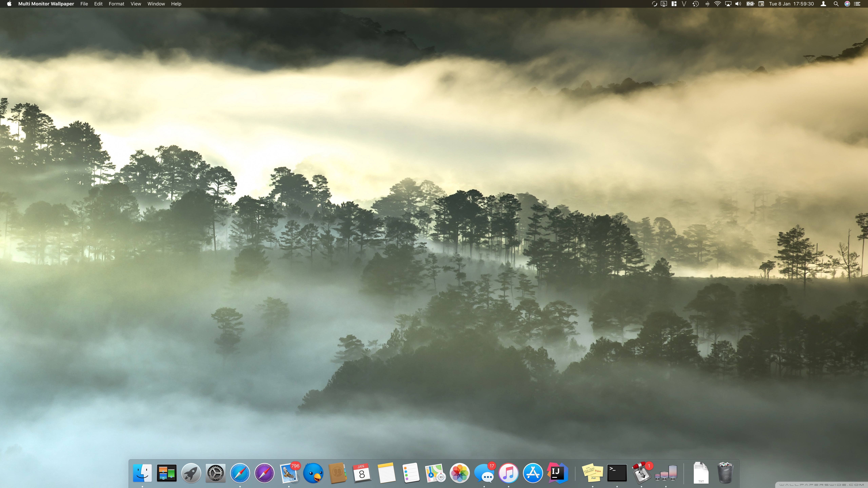This screenshot has height=488, width=868.
Task: Open the Help menu
Action: click(x=176, y=4)
